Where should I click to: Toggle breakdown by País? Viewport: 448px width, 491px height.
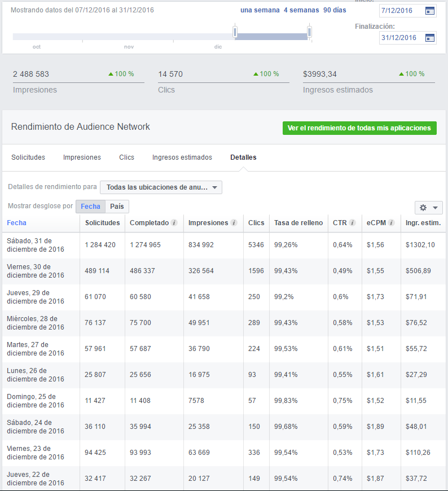pos(117,207)
